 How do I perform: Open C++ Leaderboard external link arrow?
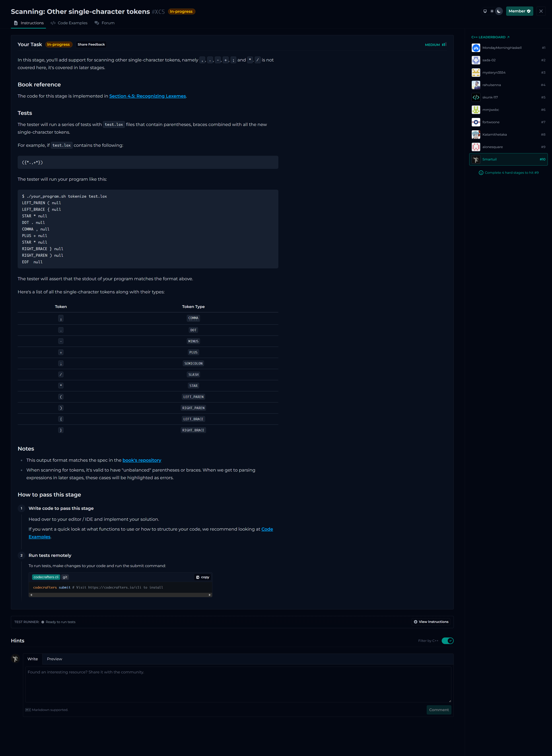tap(508, 37)
